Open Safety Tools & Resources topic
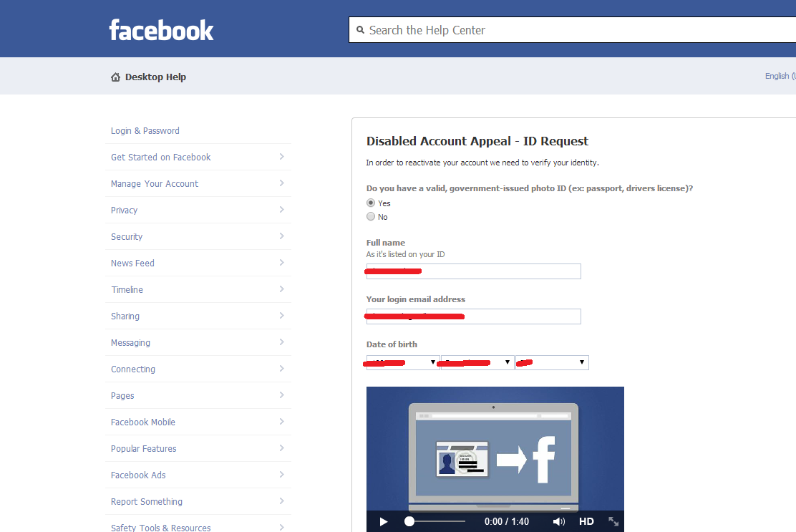The image size is (796, 532). 160,528
